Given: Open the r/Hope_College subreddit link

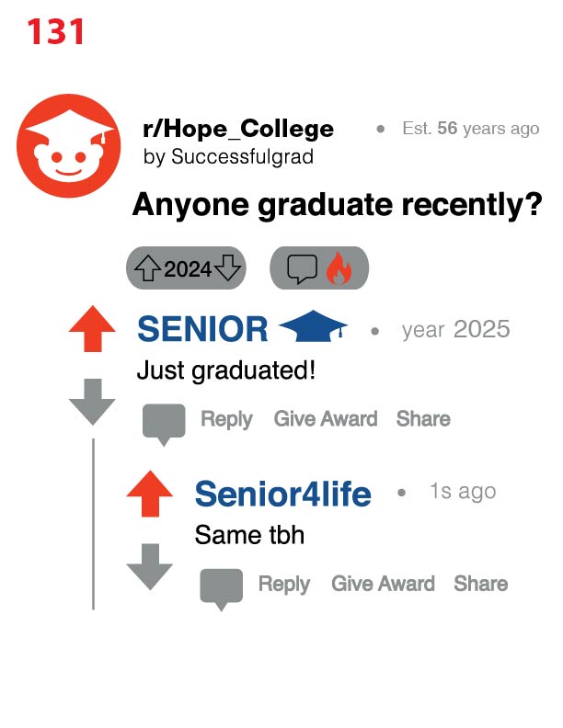Looking at the screenshot, I should (x=238, y=129).
